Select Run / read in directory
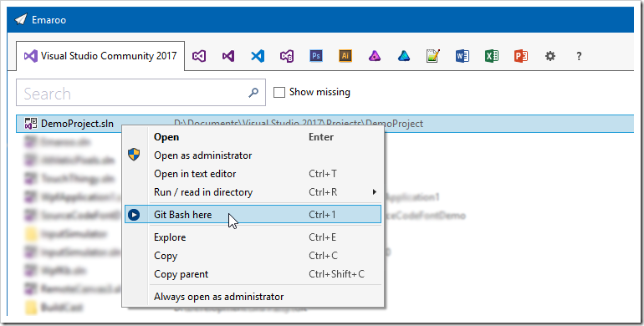 point(253,191)
